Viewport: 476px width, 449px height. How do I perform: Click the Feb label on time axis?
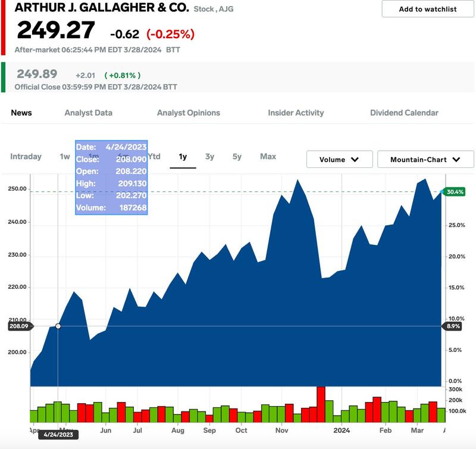point(385,431)
